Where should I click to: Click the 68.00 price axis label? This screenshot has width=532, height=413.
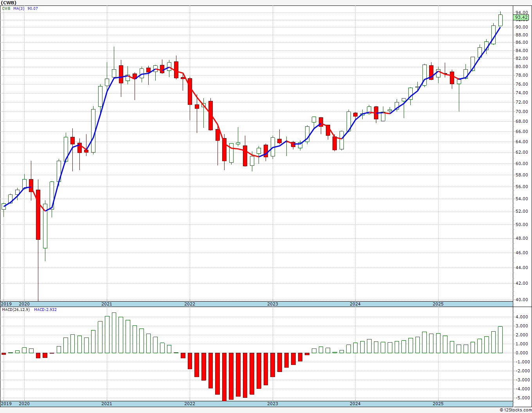click(522, 121)
